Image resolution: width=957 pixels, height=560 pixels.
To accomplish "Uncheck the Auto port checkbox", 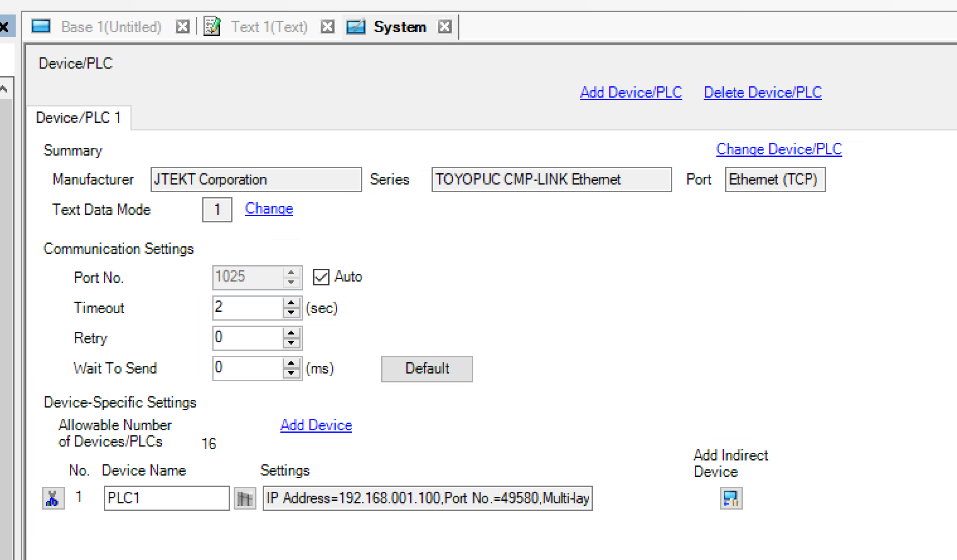I will point(321,277).
